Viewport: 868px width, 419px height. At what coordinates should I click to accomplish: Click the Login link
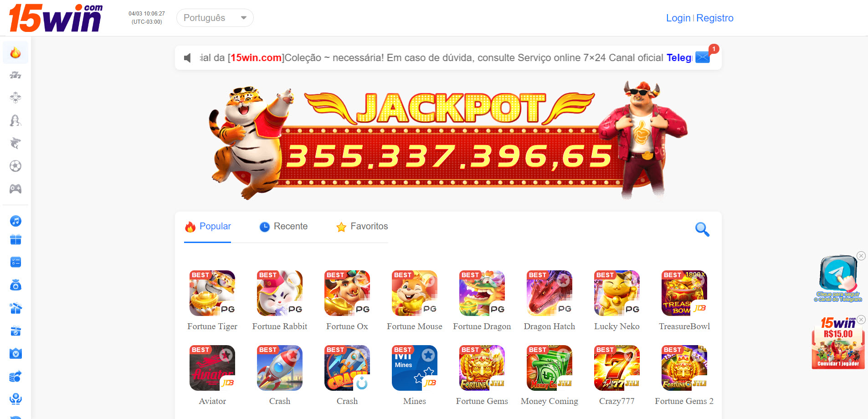tap(678, 18)
